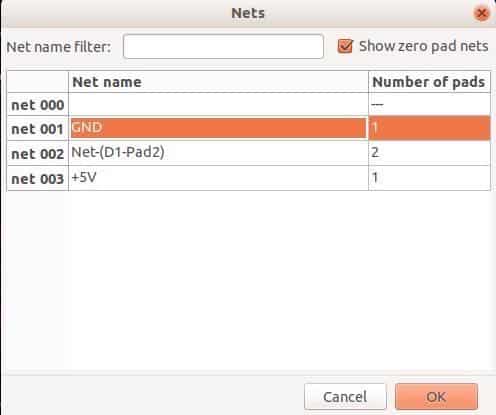Select the net 003 row header

38,178
